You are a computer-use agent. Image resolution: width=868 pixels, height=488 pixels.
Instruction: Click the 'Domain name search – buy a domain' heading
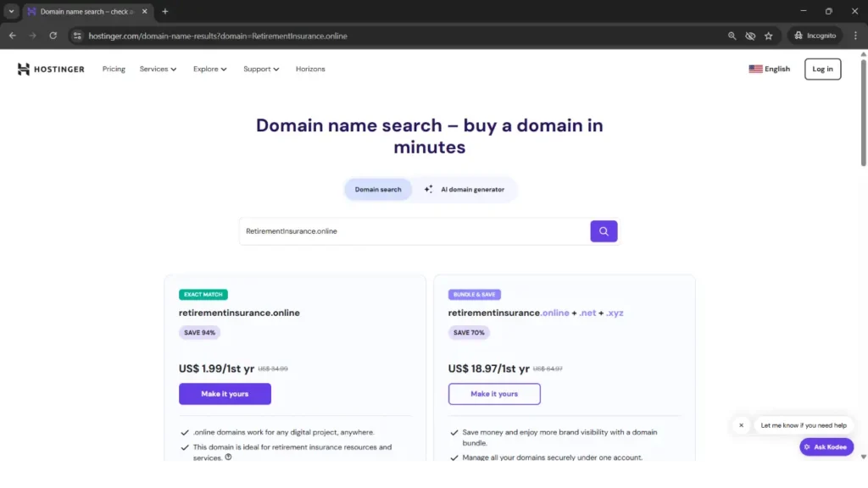point(430,136)
